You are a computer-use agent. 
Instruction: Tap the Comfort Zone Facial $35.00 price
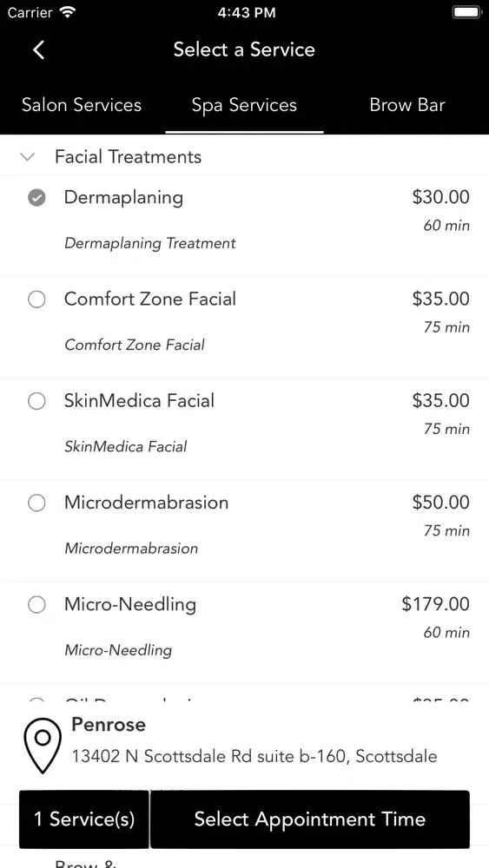pos(441,299)
